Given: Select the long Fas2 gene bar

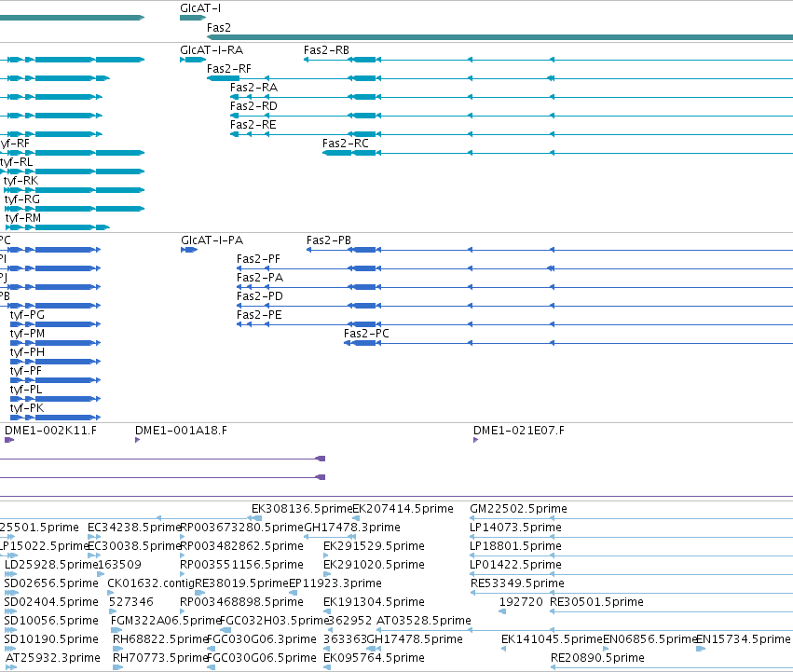Looking at the screenshot, I should 499,37.
